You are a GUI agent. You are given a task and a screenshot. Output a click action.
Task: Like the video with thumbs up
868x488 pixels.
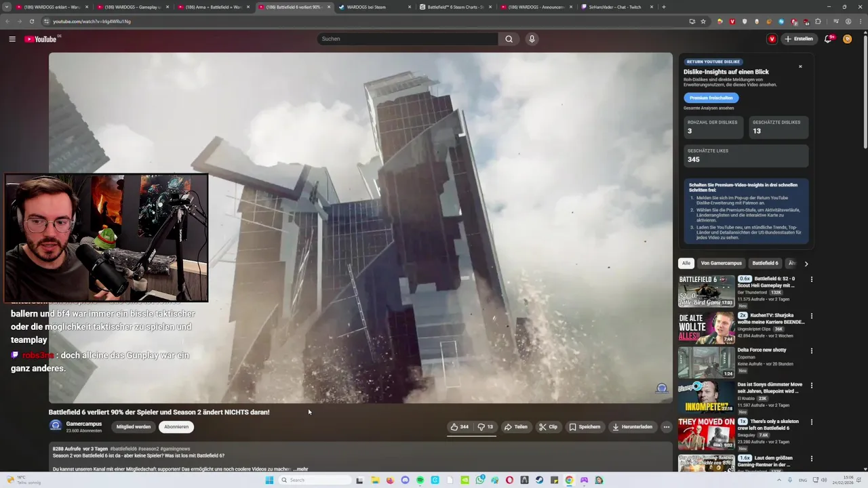(x=459, y=427)
